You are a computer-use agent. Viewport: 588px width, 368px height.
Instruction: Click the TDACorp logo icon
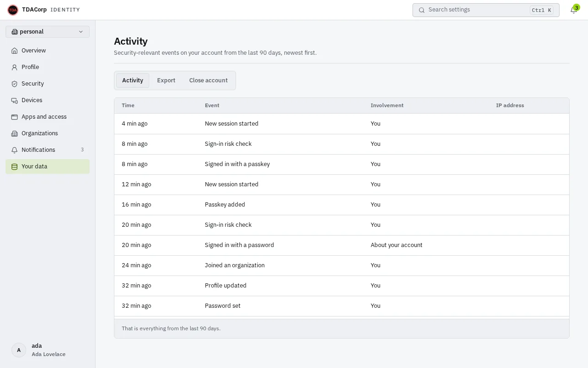(13, 10)
